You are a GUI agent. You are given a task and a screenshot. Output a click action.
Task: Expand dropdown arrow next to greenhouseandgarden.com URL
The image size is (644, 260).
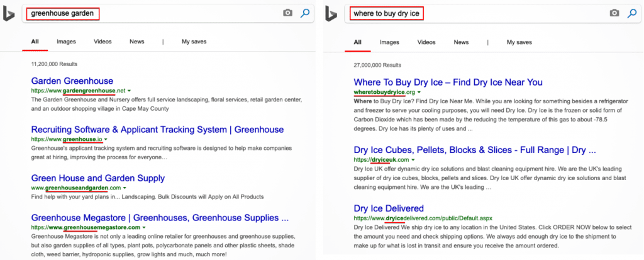point(125,188)
